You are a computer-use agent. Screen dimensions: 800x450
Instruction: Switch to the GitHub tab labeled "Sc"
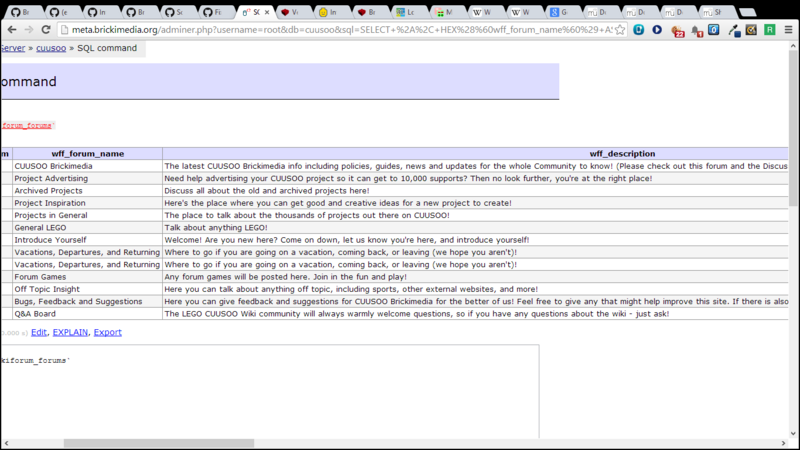[177, 12]
